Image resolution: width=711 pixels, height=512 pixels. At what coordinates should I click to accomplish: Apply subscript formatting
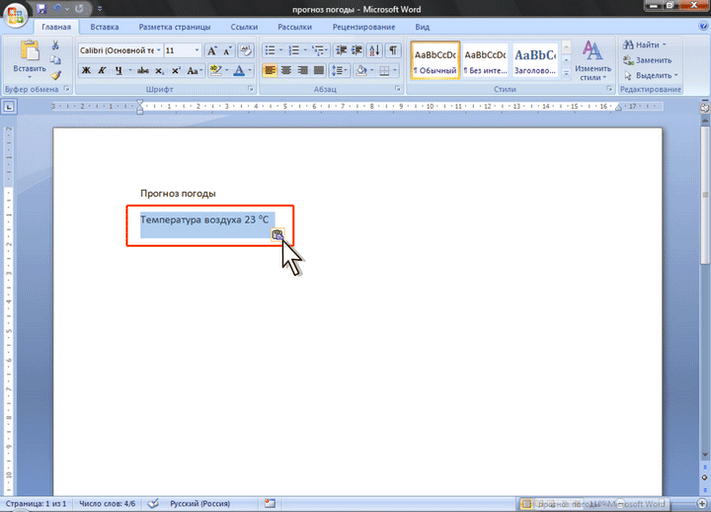point(160,71)
